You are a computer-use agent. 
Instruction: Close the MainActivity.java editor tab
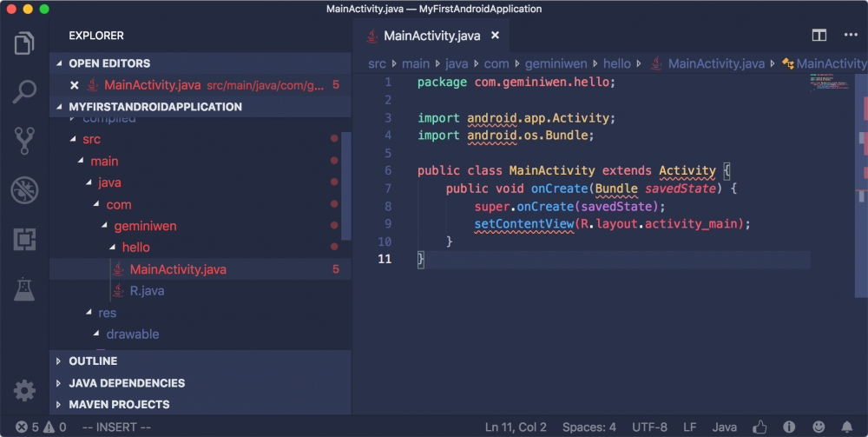[x=495, y=36]
